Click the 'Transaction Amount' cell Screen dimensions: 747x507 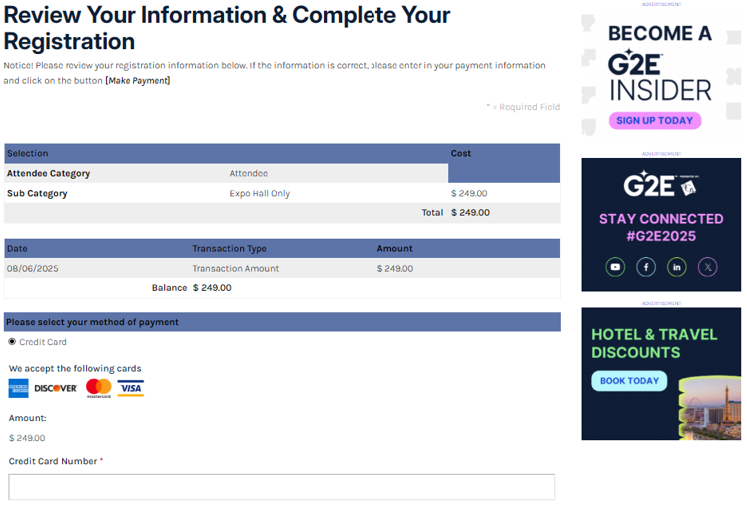235,268
